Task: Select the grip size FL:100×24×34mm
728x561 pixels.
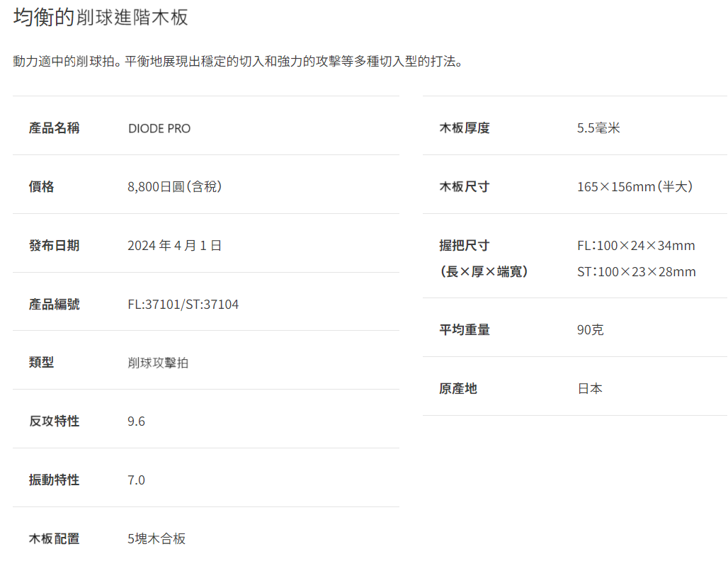Action: point(636,245)
